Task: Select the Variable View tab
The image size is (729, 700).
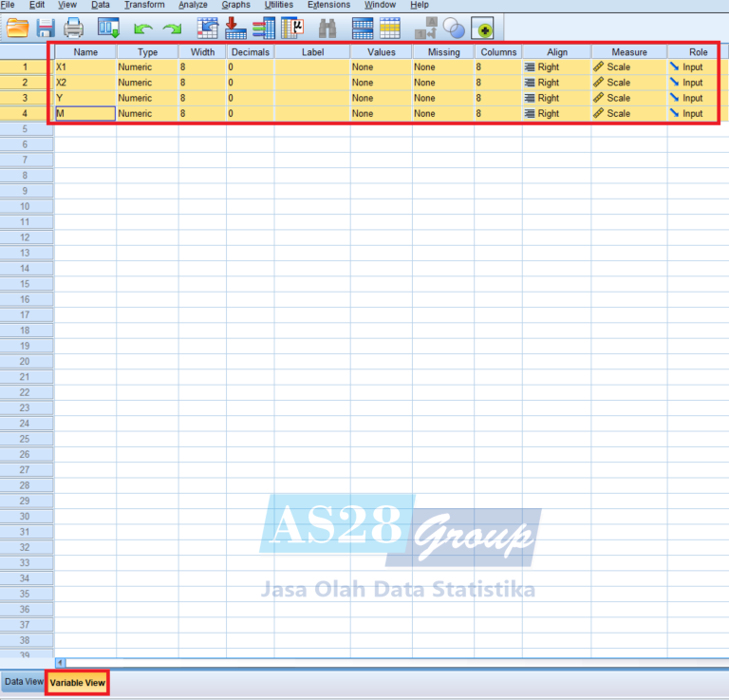Action: 78,682
